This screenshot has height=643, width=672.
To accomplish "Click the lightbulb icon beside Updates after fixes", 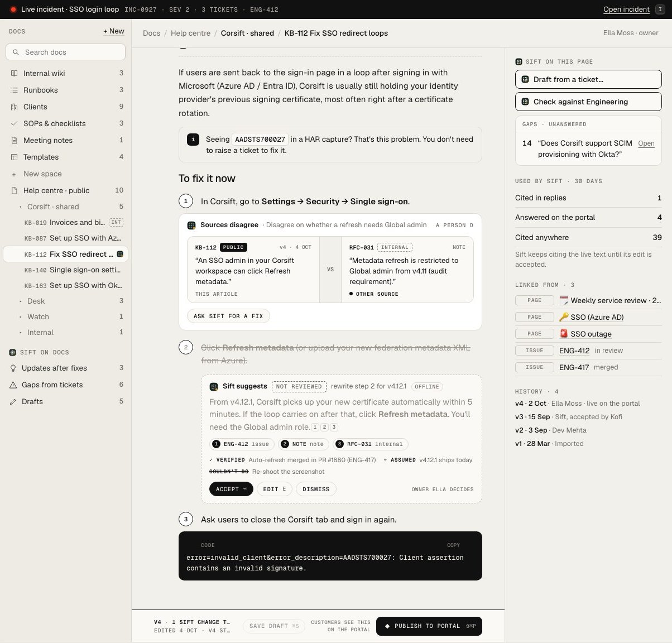I will click(13, 368).
